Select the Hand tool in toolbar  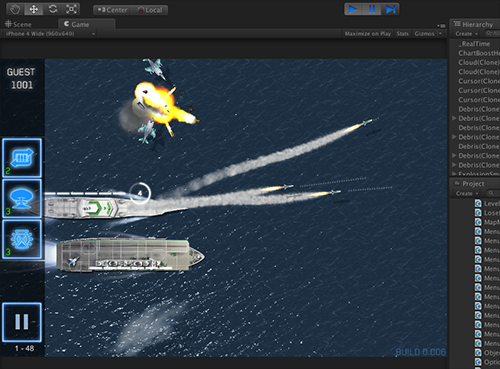pyautogui.click(x=15, y=9)
